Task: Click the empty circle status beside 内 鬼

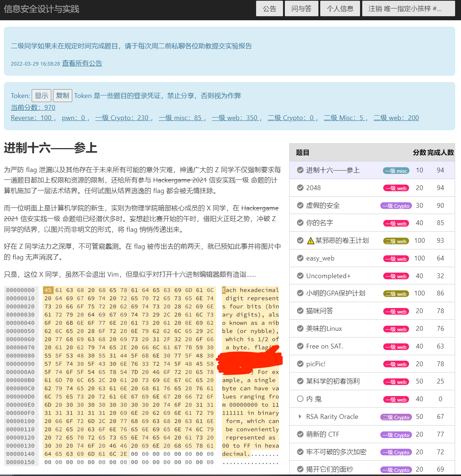Action: 300,399
